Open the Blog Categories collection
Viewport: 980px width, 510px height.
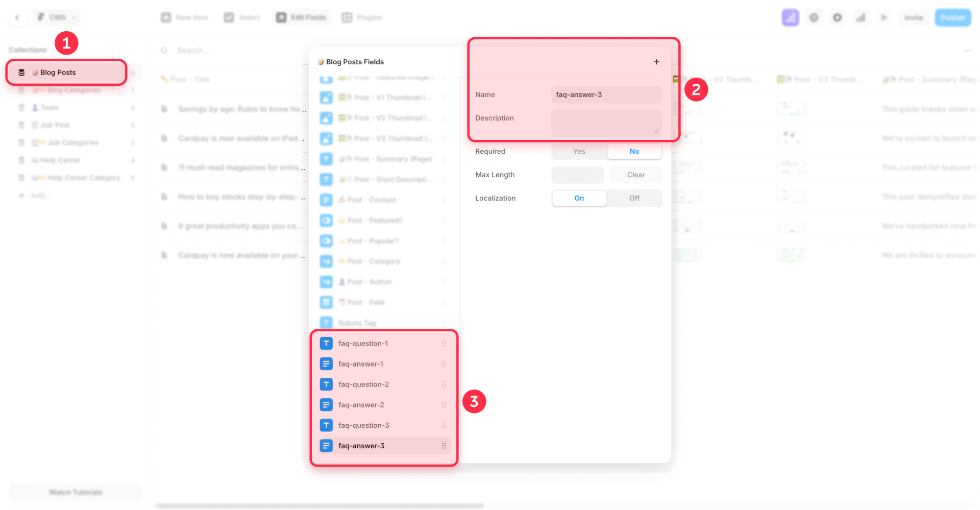pos(66,90)
